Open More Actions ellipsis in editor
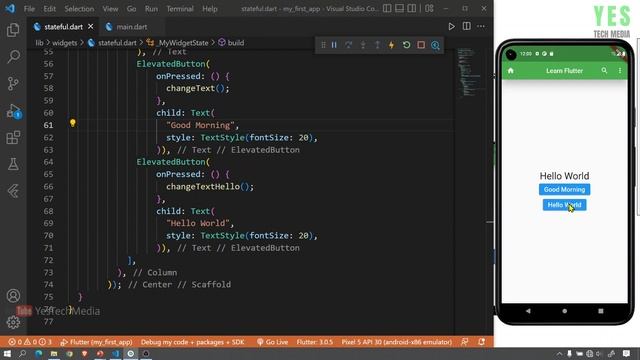This screenshot has width=640, height=360. pyautogui.click(x=481, y=27)
